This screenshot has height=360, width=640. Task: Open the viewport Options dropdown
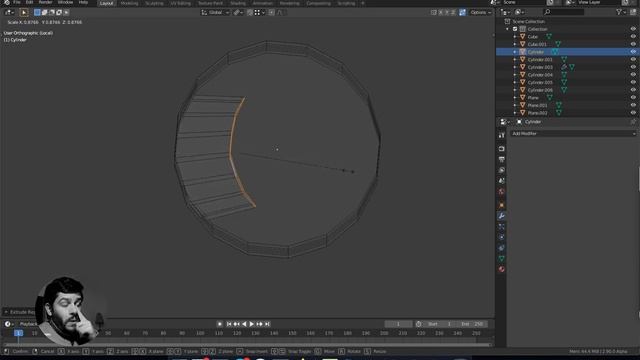click(x=480, y=13)
